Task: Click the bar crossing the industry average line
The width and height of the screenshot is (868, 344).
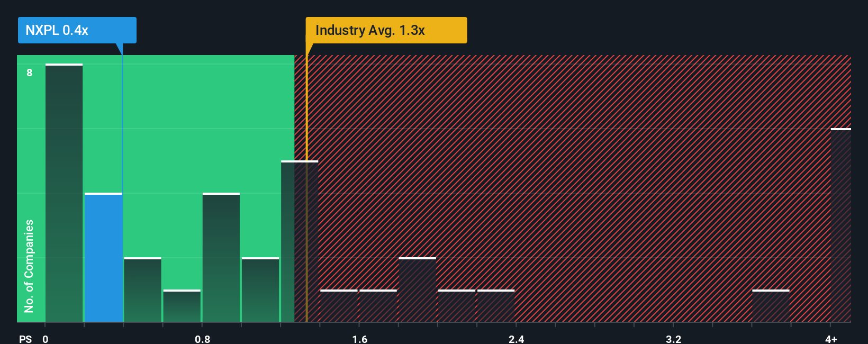Action: (300, 241)
